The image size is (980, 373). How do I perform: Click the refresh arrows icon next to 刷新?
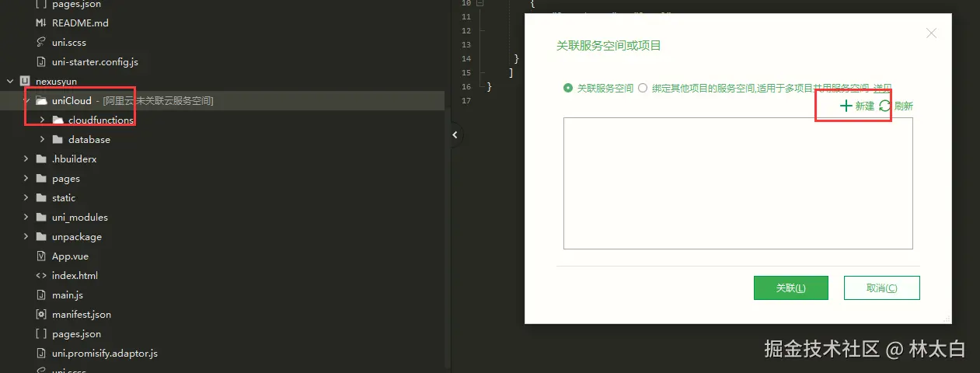[885, 106]
